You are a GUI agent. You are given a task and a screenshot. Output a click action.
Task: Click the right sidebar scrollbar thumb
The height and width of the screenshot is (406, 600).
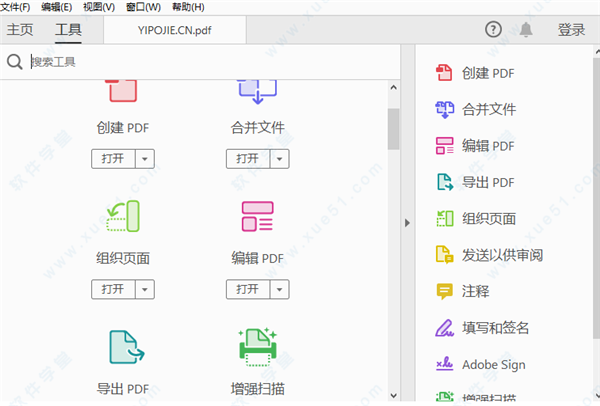(x=597, y=198)
